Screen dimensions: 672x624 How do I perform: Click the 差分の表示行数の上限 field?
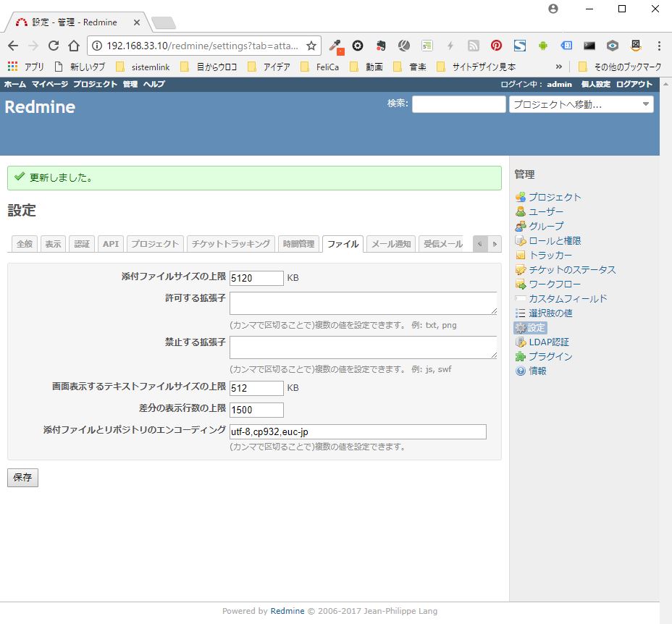[x=256, y=410]
